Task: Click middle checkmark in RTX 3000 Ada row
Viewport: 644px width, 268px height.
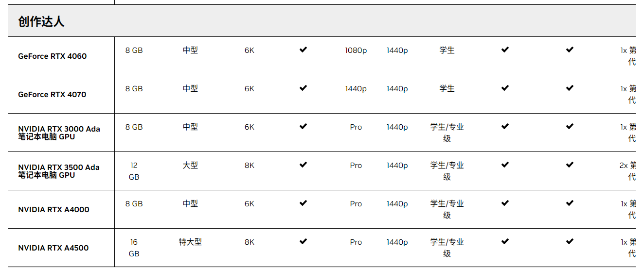Action: (505, 126)
